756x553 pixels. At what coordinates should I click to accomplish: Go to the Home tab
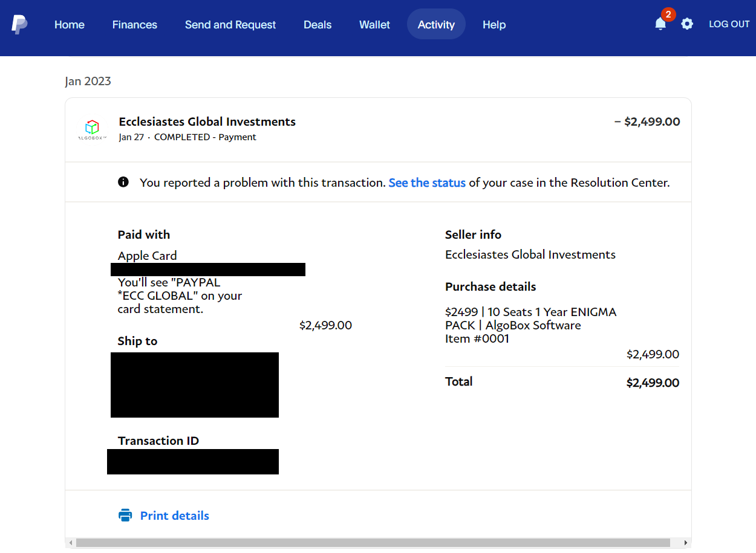pos(70,25)
